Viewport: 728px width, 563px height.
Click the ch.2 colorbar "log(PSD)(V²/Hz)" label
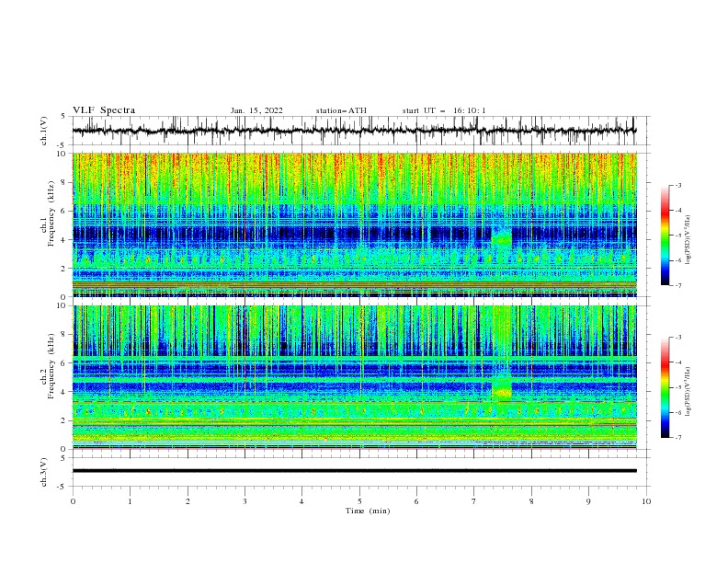688,393
